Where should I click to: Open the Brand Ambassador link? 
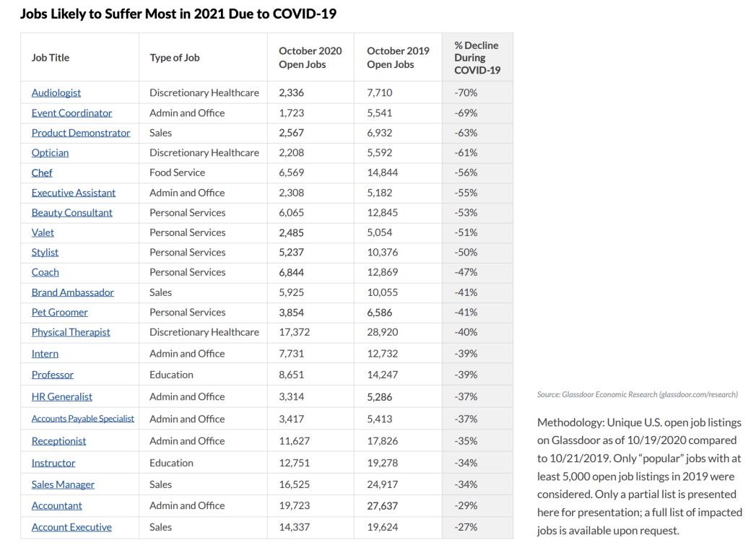click(72, 292)
